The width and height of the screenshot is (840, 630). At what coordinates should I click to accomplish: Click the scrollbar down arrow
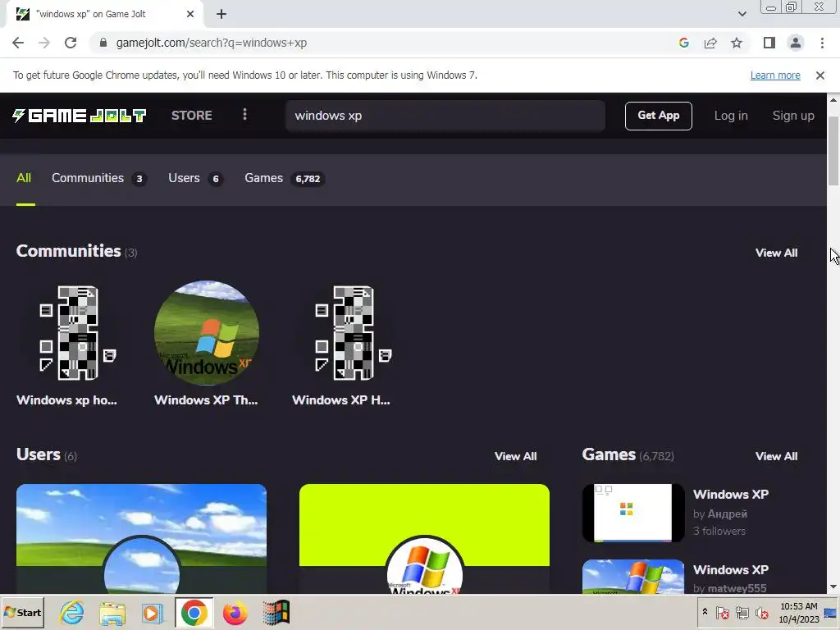click(x=833, y=587)
